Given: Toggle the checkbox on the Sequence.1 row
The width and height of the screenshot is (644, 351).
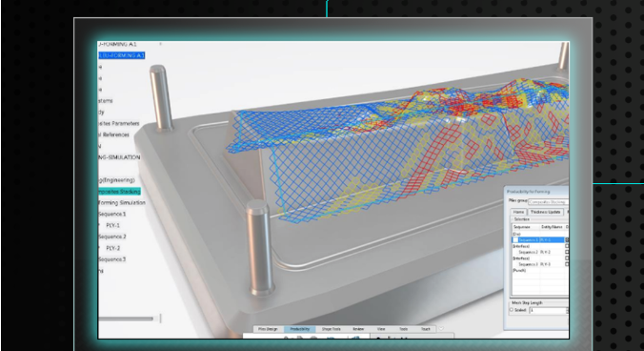Looking at the screenshot, I should point(567,239).
